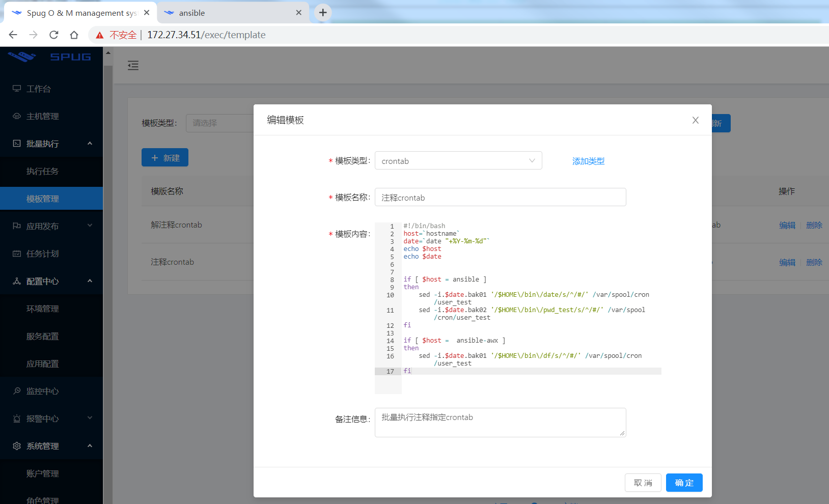Click the 备注信息 textarea
Image resolution: width=829 pixels, height=504 pixels.
point(501,423)
